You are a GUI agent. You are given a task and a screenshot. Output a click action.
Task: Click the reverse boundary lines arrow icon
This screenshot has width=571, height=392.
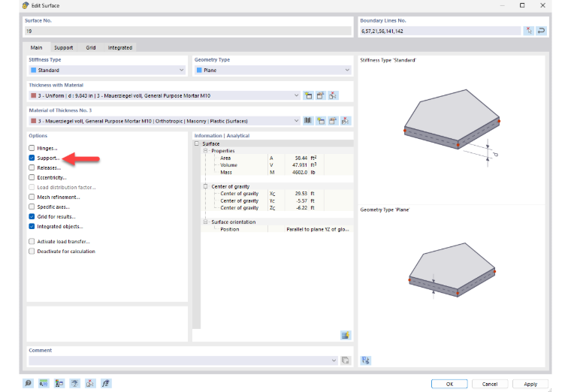[541, 31]
